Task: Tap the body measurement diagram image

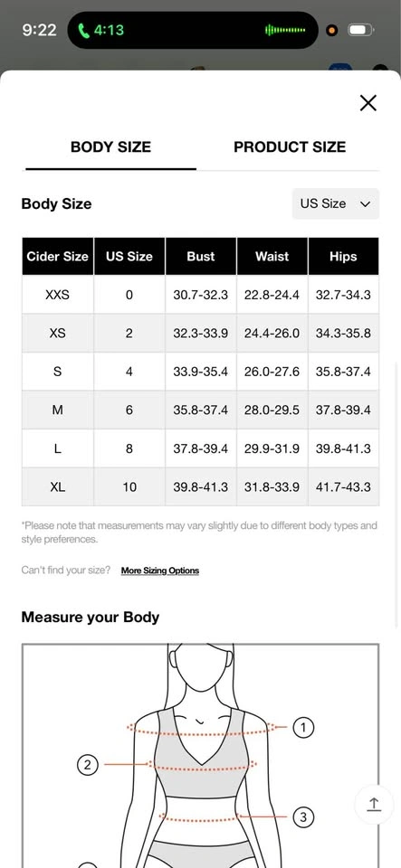Action: (201, 756)
